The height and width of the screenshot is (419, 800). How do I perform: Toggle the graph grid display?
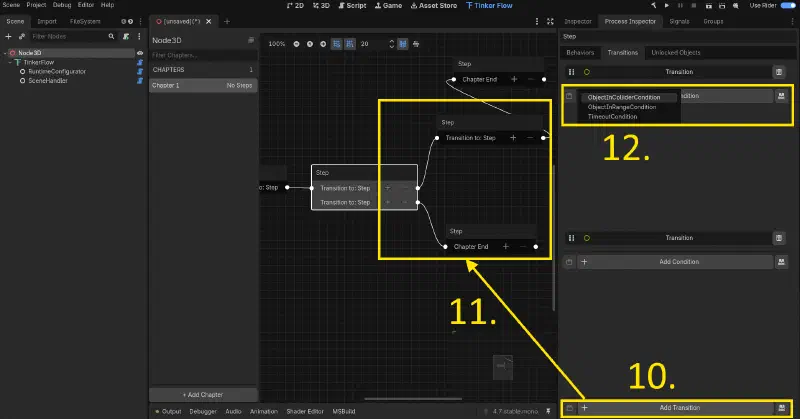click(x=337, y=44)
